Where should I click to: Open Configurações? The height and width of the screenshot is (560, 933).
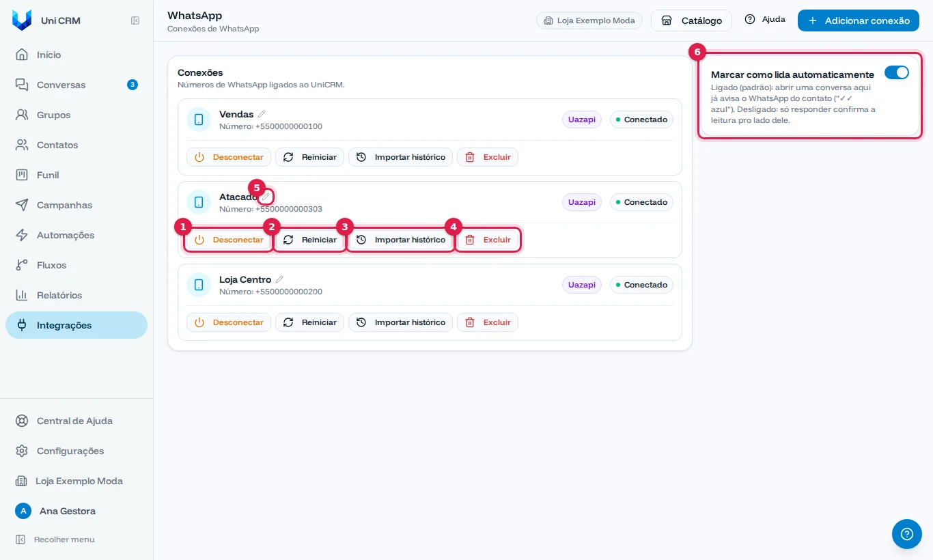(x=76, y=451)
